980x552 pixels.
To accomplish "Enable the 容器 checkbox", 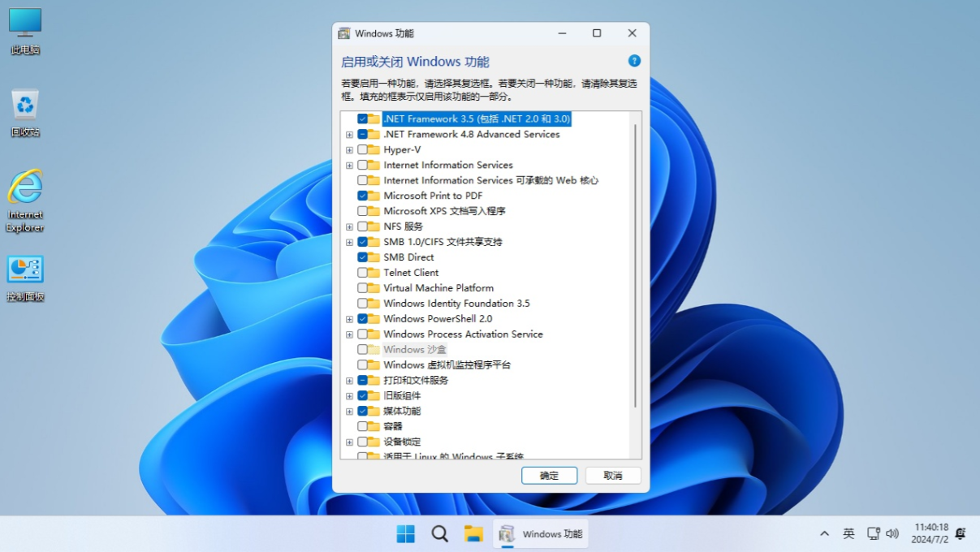I will [x=362, y=426].
